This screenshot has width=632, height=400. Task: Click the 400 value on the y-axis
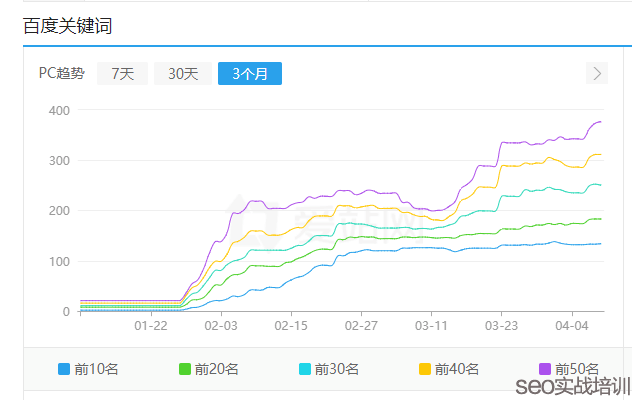pos(58,110)
